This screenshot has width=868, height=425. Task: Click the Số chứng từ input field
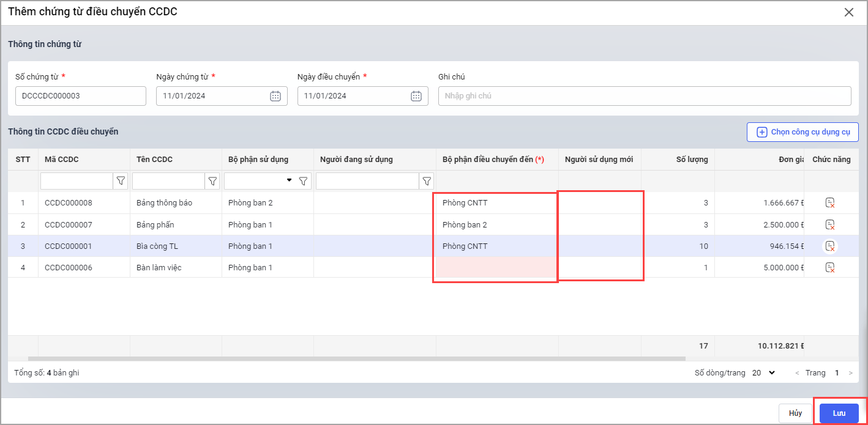tap(81, 96)
